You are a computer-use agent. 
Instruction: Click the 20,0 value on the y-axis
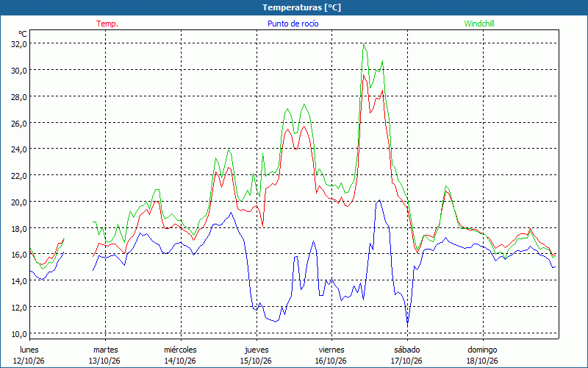19,202
